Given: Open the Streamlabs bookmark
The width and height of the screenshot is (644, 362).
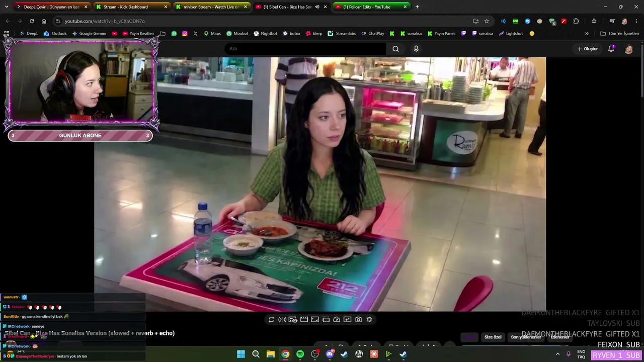Looking at the screenshot, I should click(x=342, y=34).
